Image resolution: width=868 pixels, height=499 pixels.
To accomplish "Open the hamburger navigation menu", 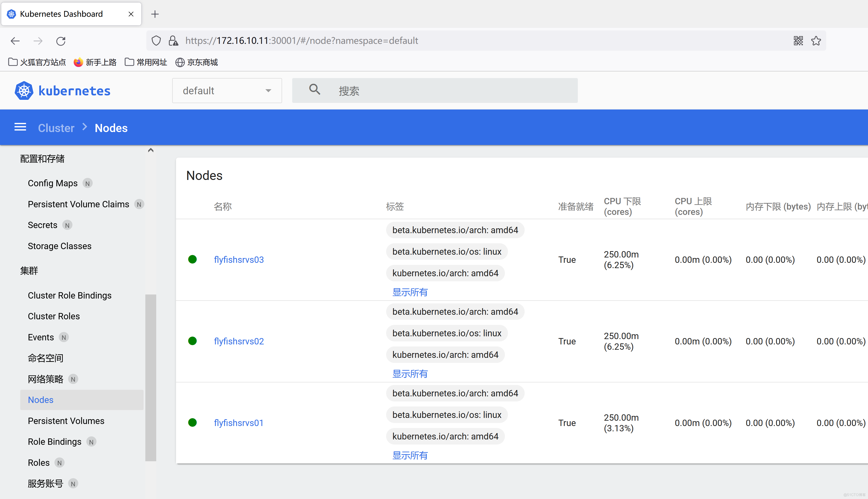I will click(20, 127).
